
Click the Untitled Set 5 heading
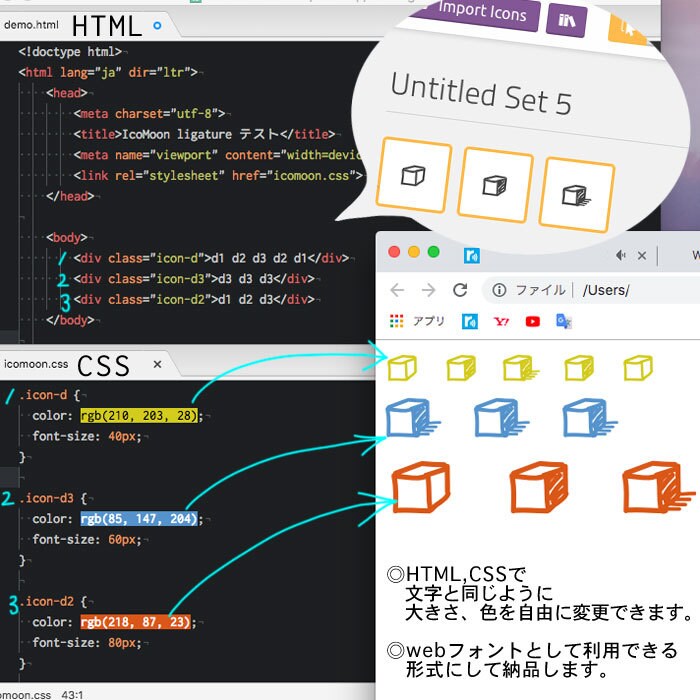(481, 95)
